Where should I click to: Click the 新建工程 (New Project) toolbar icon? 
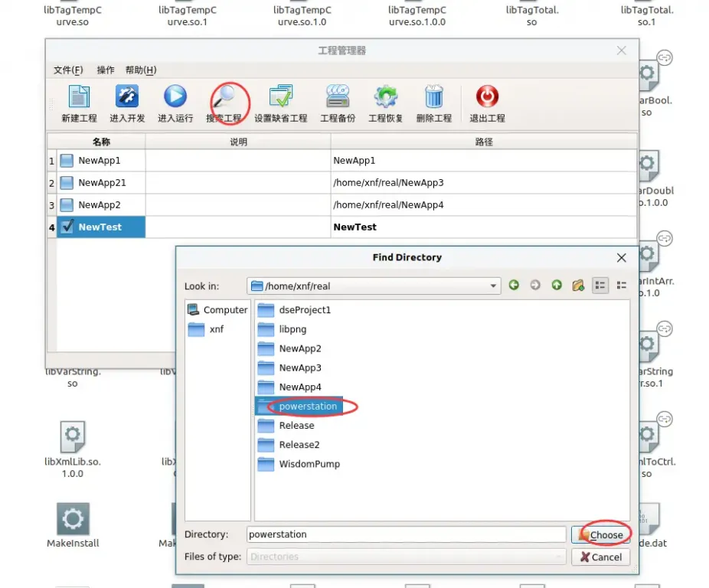(x=79, y=96)
